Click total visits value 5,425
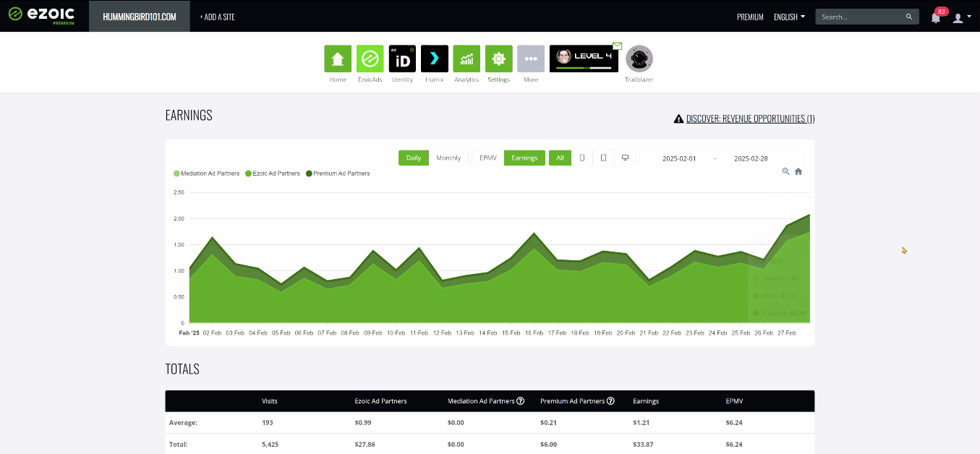980x454 pixels. (x=271, y=444)
